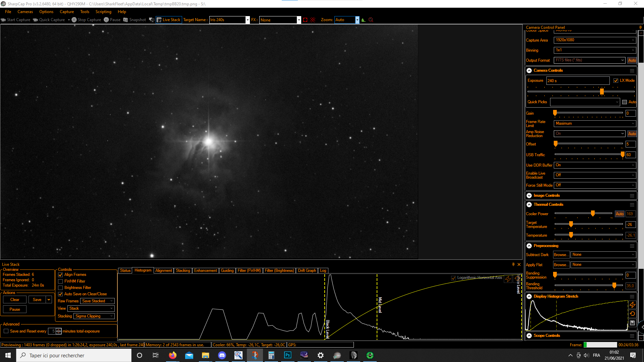Open the Stacking Sigma Clipping dropdown
Screen dimensions: 644x362
[x=94, y=316]
